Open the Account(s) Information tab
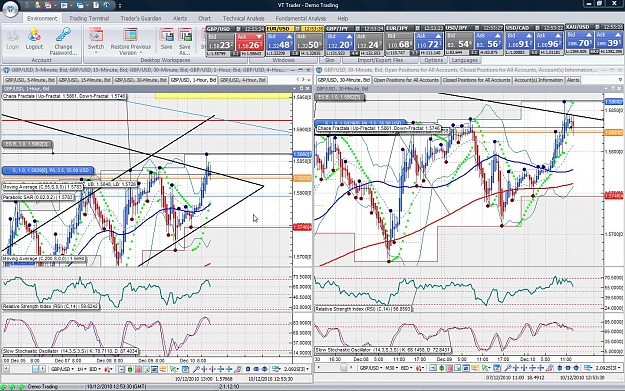This screenshot has width=625, height=391. (x=539, y=80)
